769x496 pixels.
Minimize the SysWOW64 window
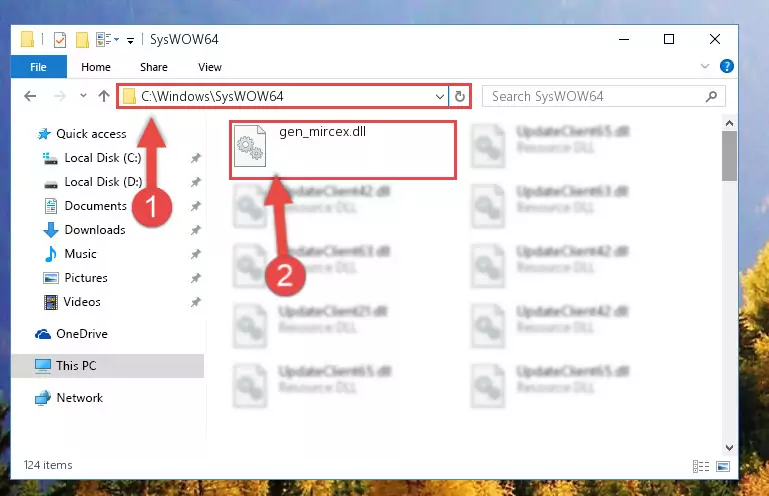pyautogui.click(x=624, y=39)
